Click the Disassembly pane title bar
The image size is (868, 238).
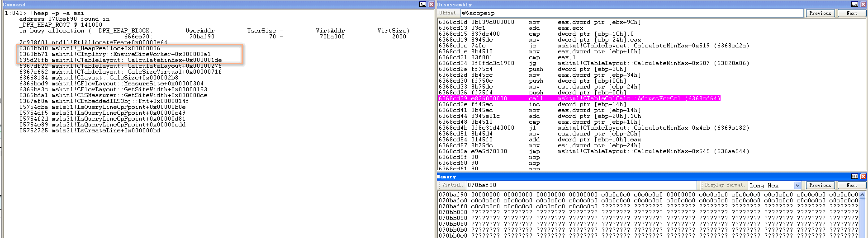pyautogui.click(x=633, y=4)
